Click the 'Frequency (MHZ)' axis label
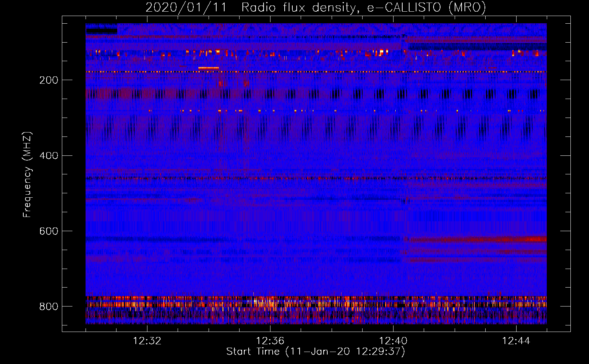The height and width of the screenshot is (364, 589). tap(27, 174)
